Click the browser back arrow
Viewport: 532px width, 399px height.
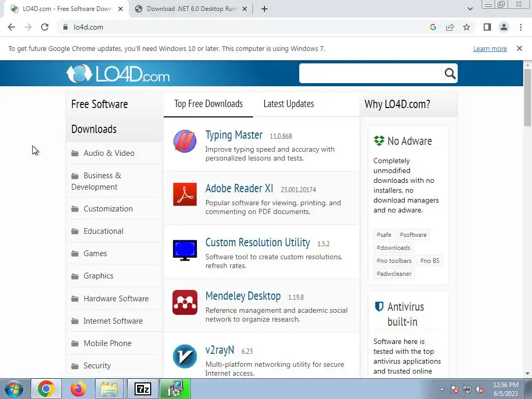[11, 27]
